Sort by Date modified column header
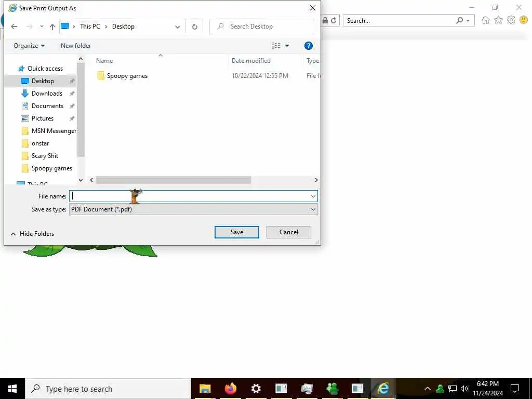 click(251, 61)
